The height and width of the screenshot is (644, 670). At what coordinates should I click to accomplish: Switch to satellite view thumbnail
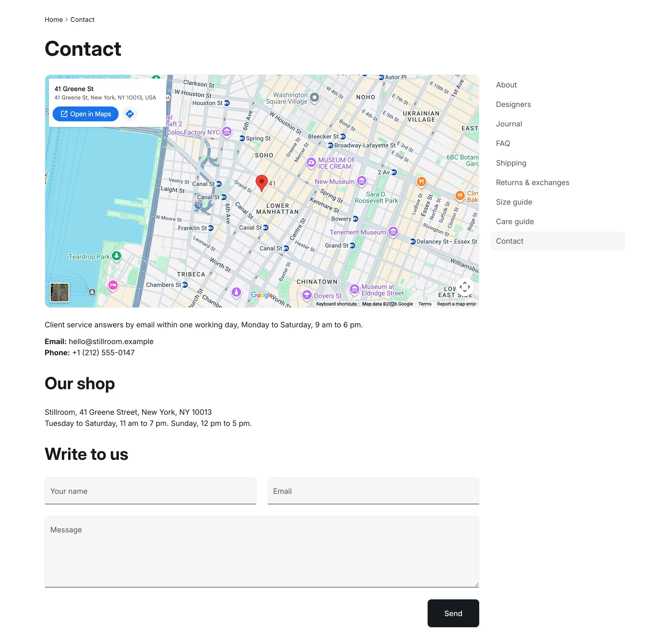pyautogui.click(x=60, y=292)
